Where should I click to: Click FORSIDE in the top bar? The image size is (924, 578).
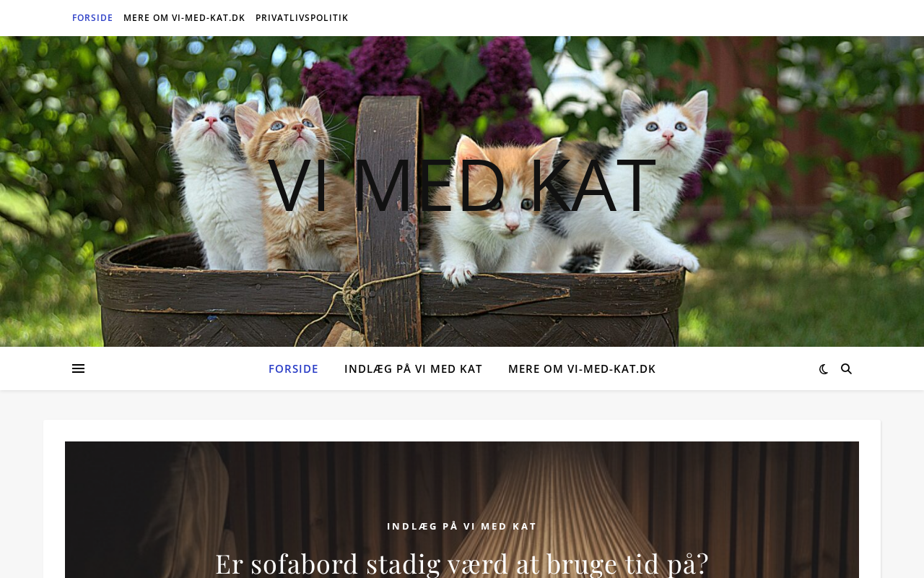(92, 18)
